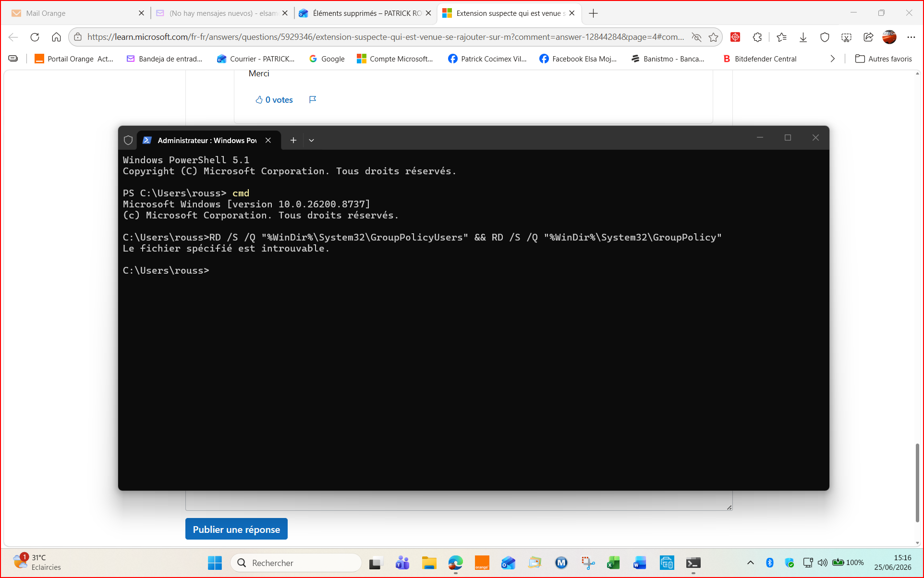
Task: Click the page vertical scrollbar thumb
Action: (x=917, y=482)
